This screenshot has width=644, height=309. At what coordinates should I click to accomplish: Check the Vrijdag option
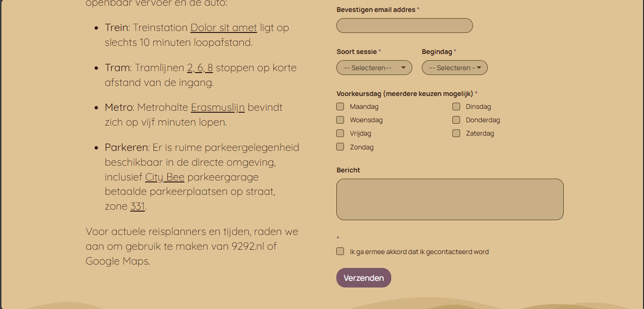pos(340,133)
